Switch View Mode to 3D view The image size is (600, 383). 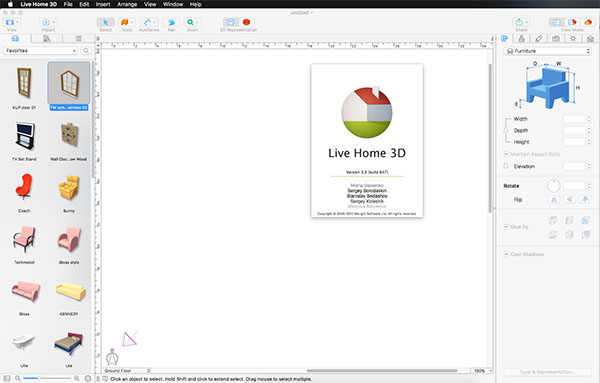(588, 22)
